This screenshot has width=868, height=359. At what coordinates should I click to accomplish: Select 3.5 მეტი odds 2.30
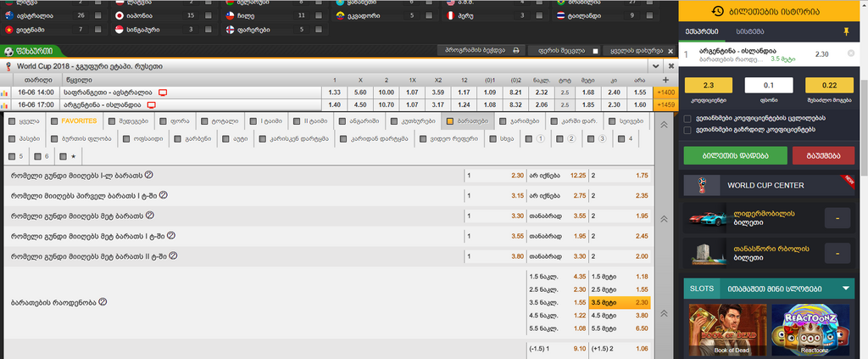(620, 302)
